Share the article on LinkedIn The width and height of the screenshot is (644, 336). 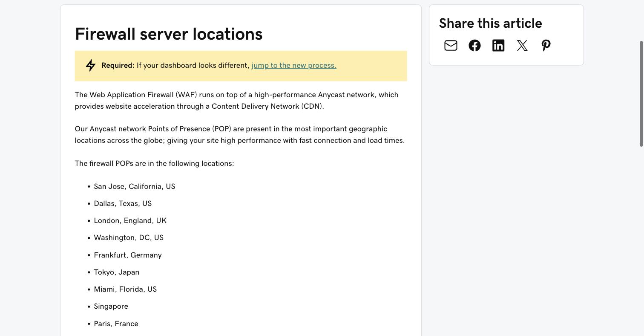pyautogui.click(x=498, y=46)
